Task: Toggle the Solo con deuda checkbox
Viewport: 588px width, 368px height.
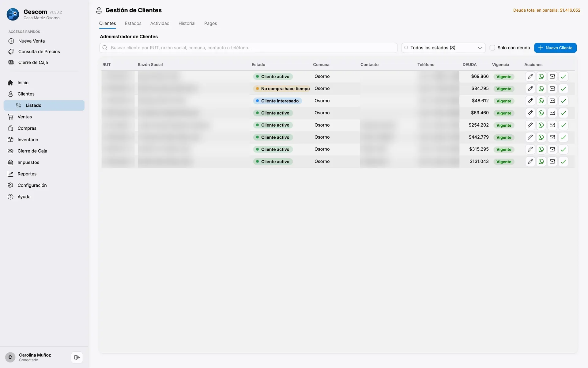Action: [492, 48]
